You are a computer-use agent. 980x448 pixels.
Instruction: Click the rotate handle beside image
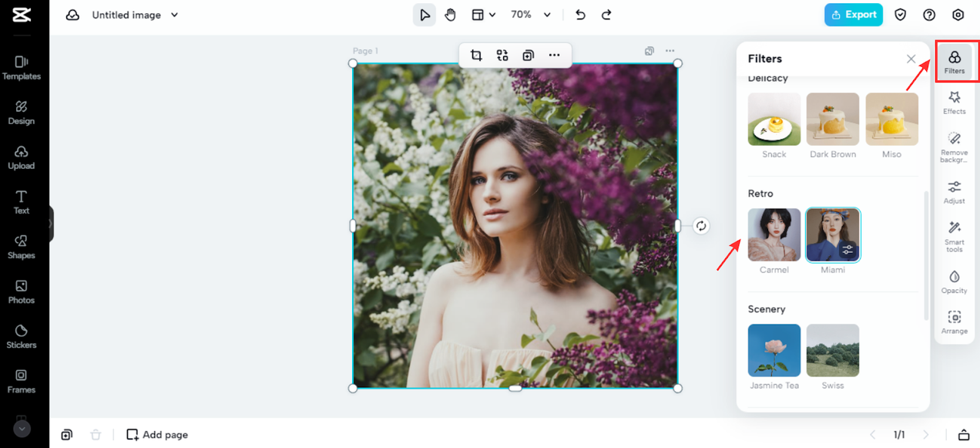point(701,226)
